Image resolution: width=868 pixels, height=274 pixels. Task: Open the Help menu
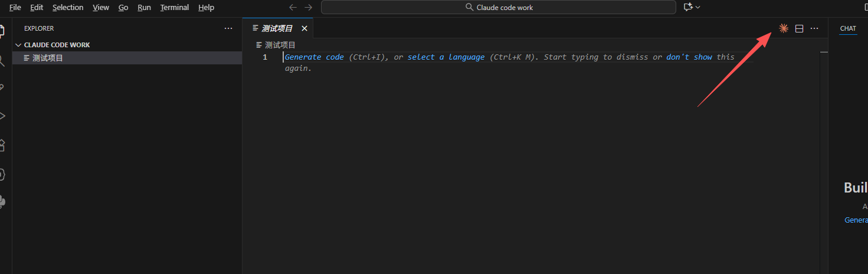[207, 7]
